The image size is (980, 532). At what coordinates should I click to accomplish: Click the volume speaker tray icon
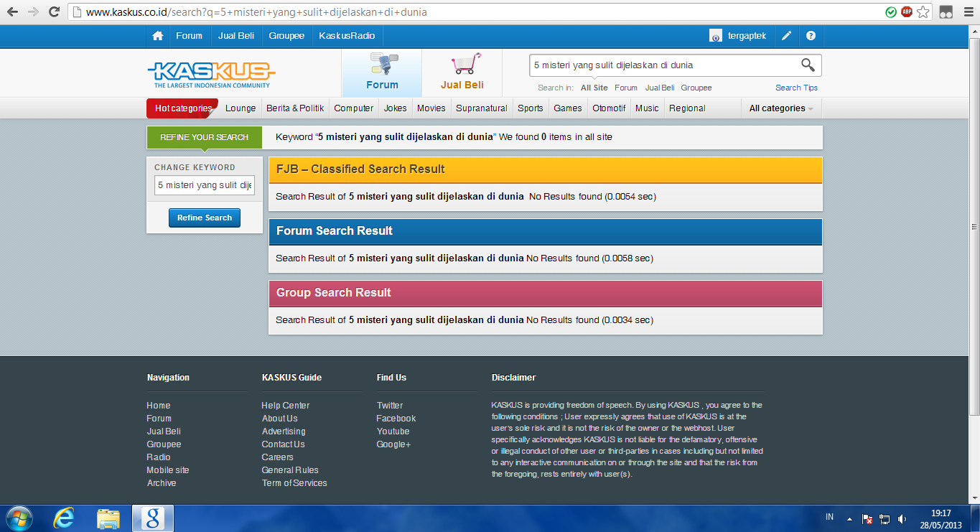coord(902,518)
